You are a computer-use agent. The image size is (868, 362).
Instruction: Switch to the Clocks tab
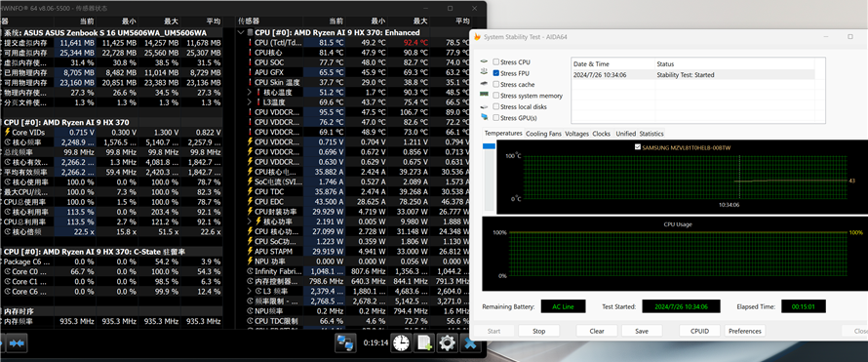pyautogui.click(x=601, y=134)
